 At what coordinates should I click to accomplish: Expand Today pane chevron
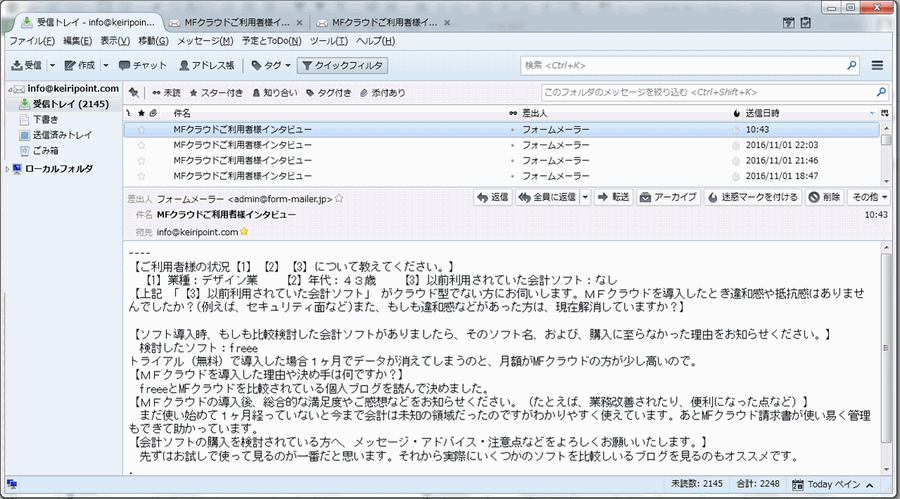click(x=870, y=485)
